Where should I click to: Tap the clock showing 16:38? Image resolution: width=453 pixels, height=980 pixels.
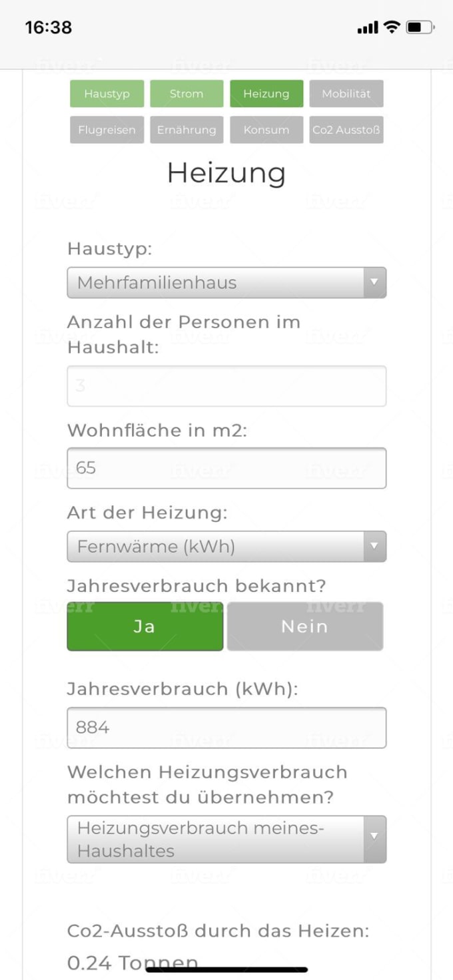pos(48,27)
